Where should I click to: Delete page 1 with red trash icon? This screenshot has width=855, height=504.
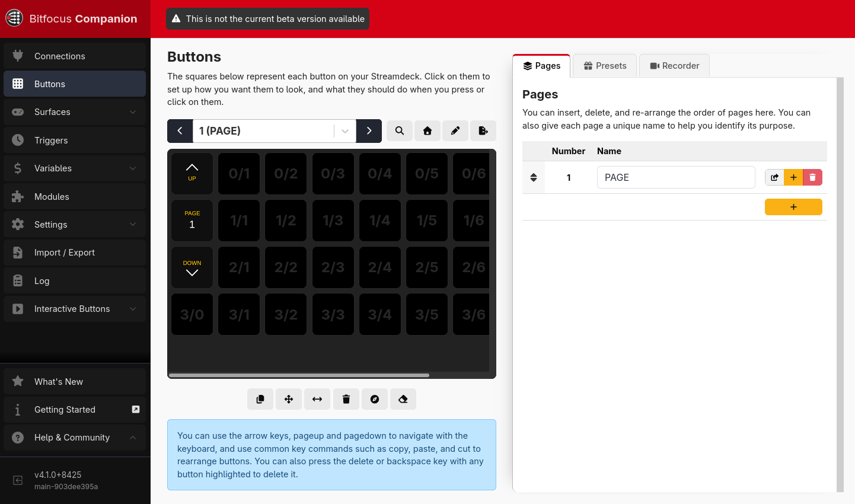click(x=813, y=177)
